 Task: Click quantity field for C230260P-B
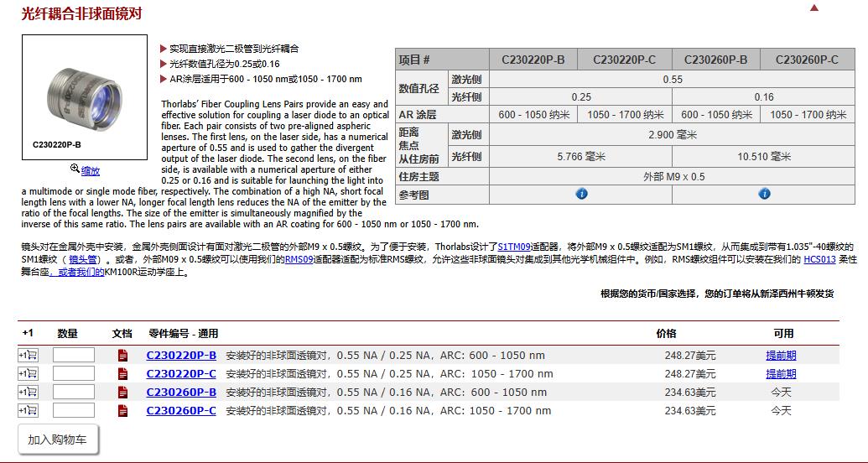click(x=74, y=392)
